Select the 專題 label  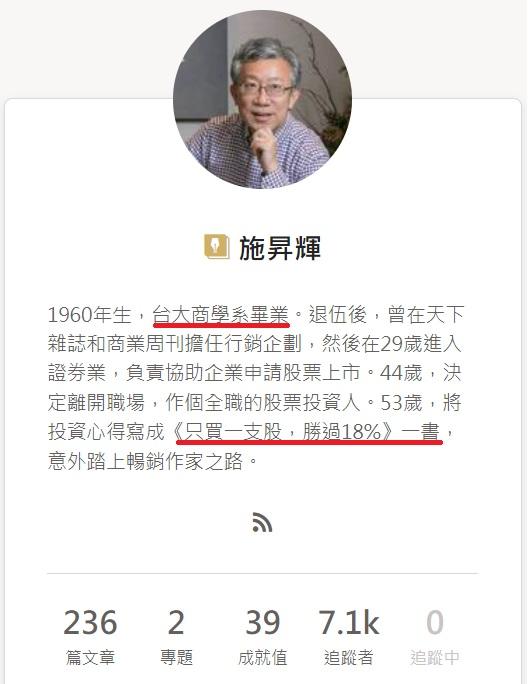[x=176, y=657]
